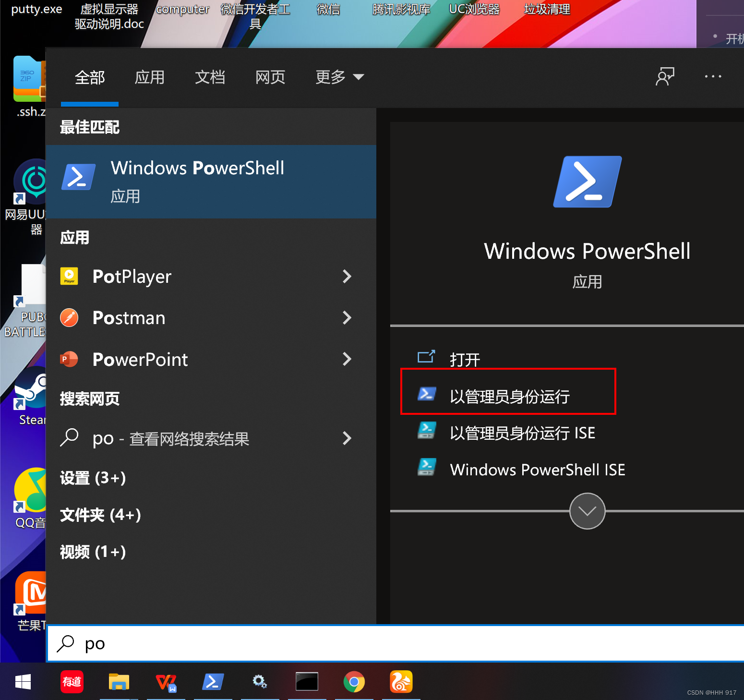This screenshot has width=744, height=700.
Task: Click the search input containing po
Action: (396, 644)
